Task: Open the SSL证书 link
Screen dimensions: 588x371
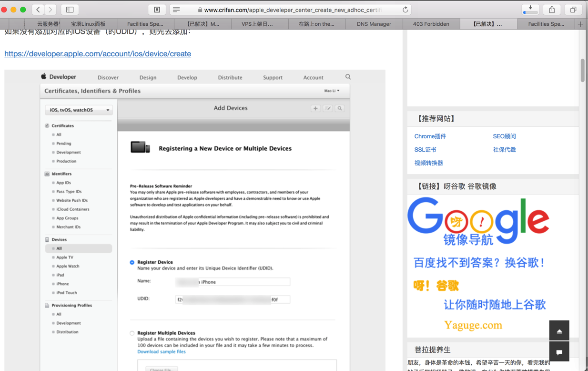Action: pos(425,150)
